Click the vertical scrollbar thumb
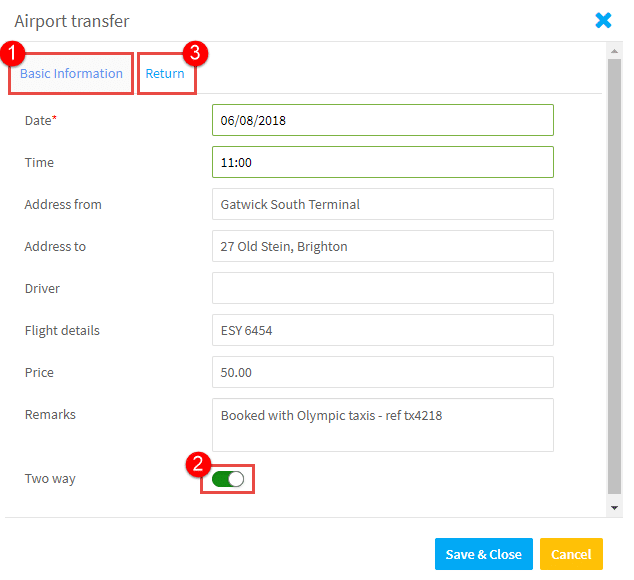Image resolution: width=634 pixels, height=580 pixels. point(614,276)
